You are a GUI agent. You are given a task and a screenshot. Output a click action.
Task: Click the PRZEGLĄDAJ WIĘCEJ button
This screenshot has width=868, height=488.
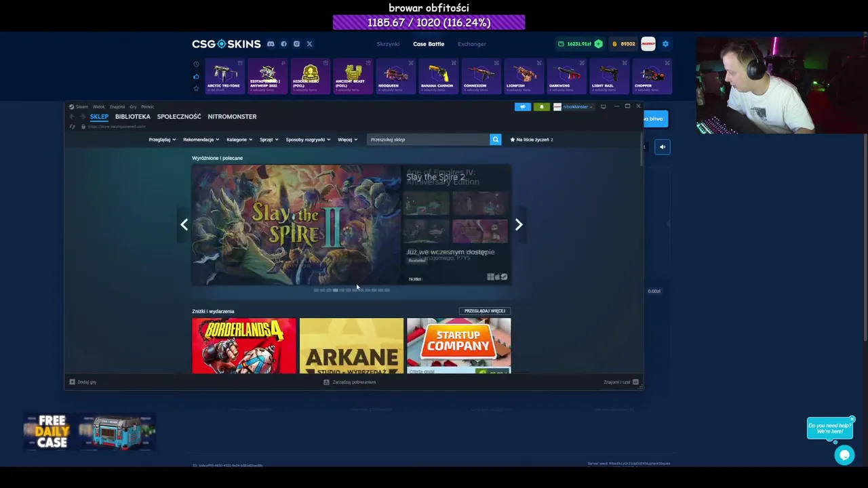(485, 311)
